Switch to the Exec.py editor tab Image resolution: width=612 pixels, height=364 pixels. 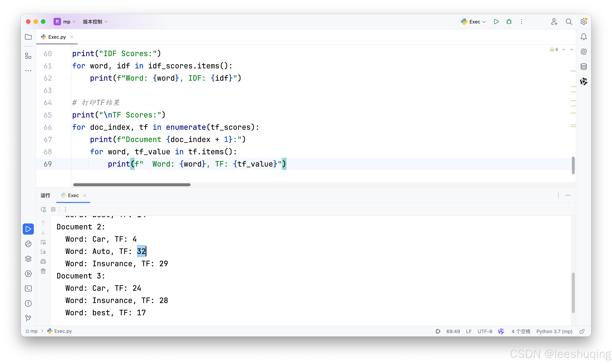(x=57, y=37)
